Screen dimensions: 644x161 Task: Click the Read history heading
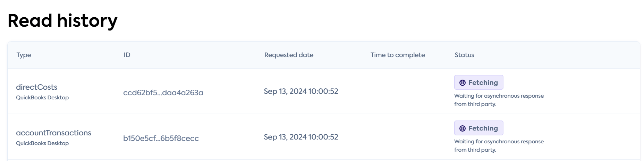pos(62,21)
